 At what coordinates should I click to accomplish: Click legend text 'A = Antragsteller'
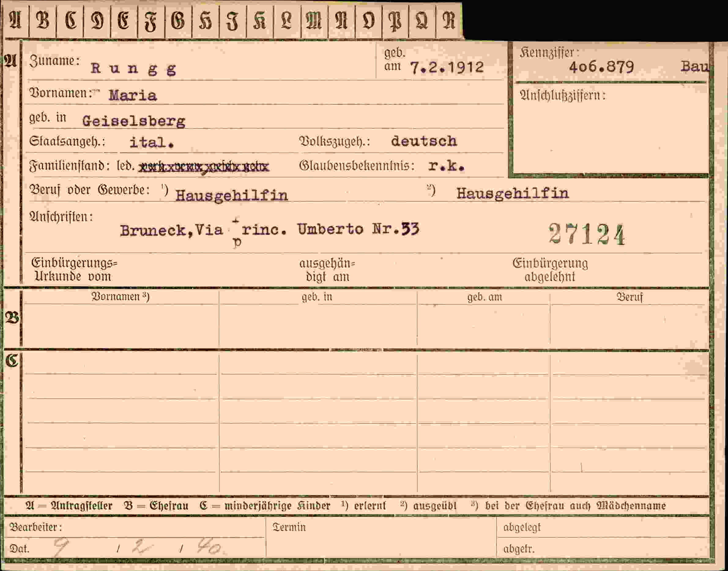[69, 506]
